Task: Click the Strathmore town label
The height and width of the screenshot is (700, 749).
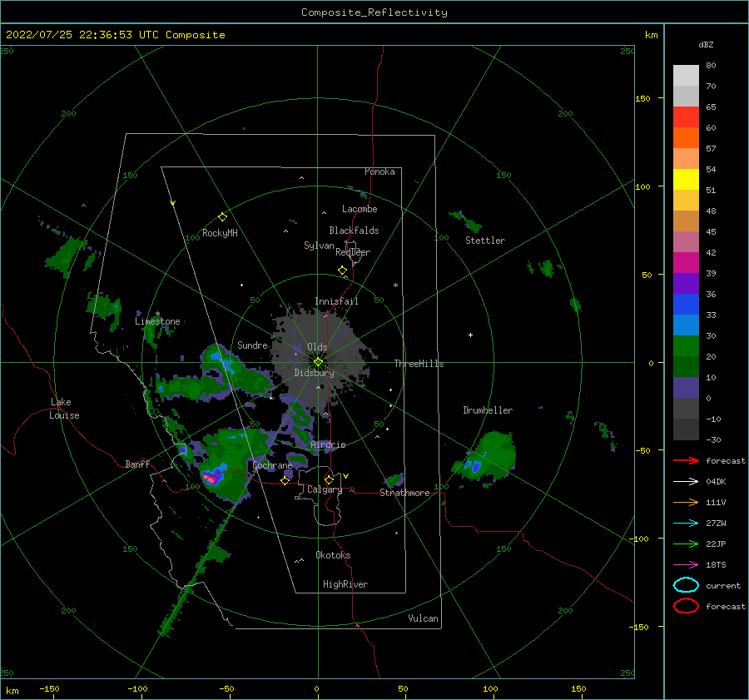Action: (404, 493)
